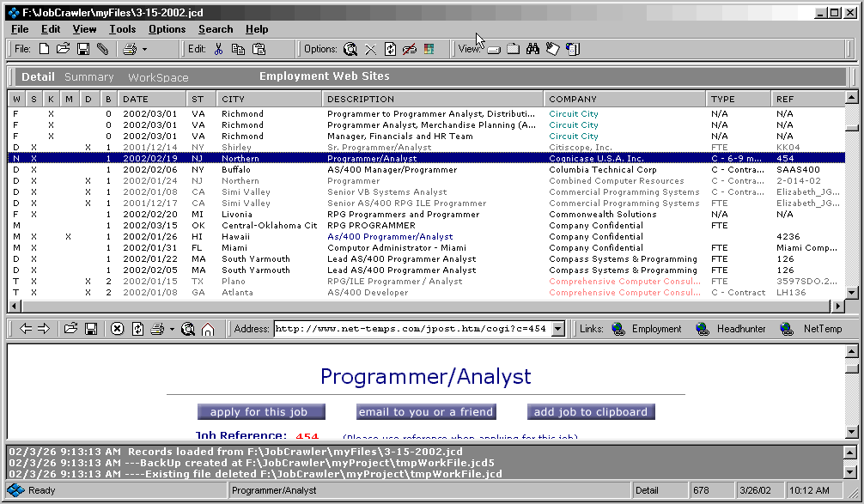This screenshot has width=864, height=504.
Task: Click the printer icon in browser toolbar
Action: [x=157, y=329]
